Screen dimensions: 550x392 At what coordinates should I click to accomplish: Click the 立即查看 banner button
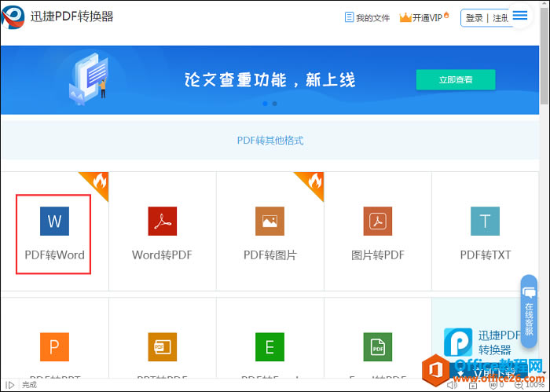[x=456, y=79]
